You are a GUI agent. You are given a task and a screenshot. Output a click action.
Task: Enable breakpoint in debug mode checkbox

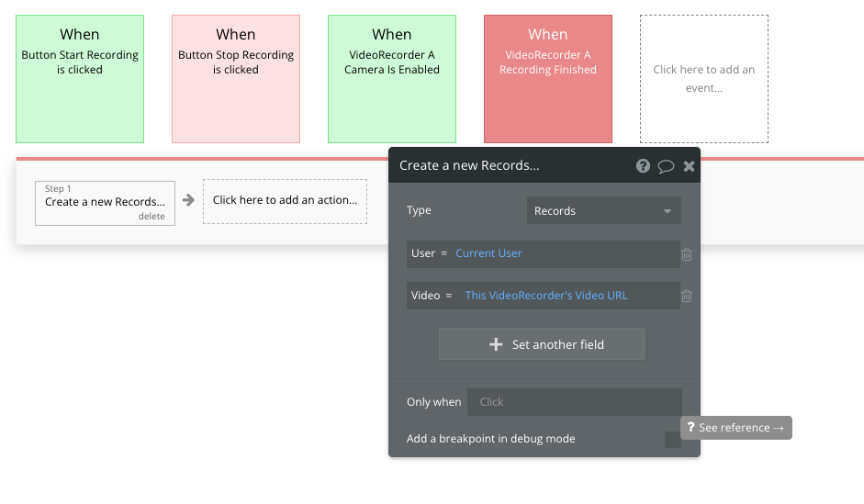point(672,439)
